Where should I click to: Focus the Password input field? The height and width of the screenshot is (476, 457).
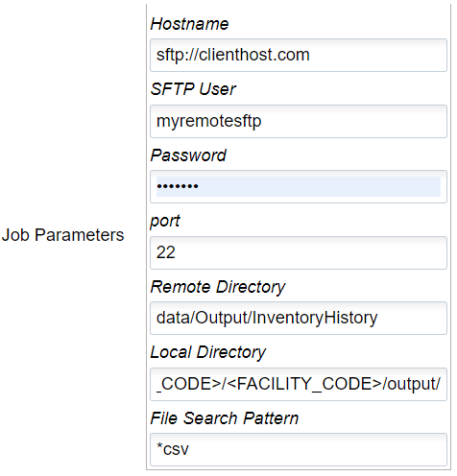click(x=299, y=187)
